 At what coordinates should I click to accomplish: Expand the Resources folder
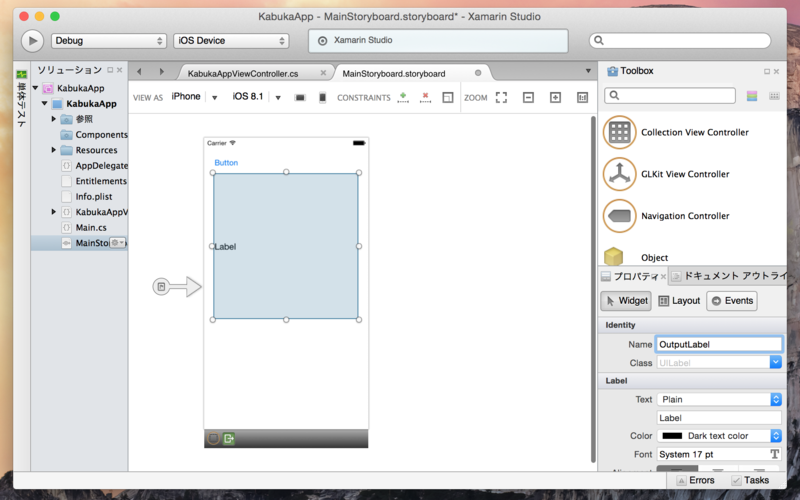(54, 150)
